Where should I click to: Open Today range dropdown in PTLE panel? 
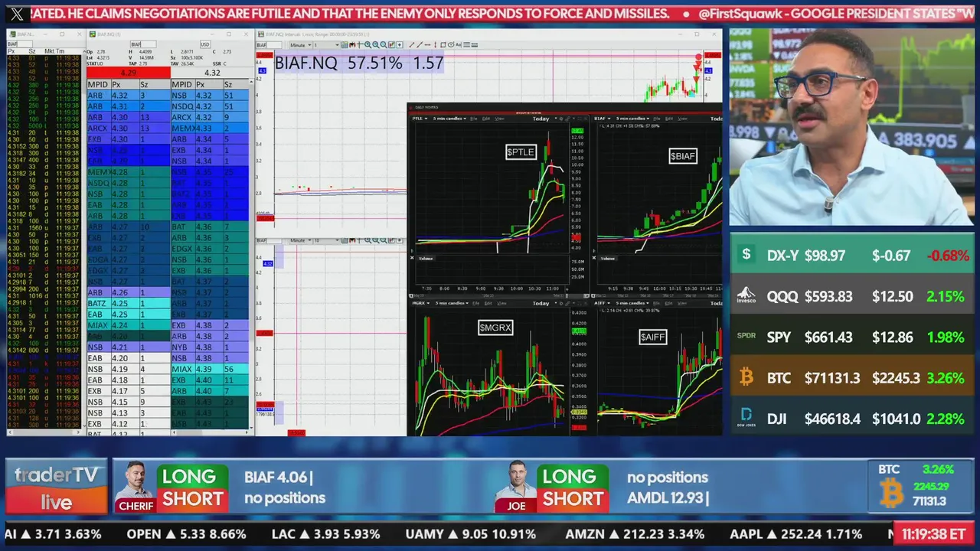544,119
